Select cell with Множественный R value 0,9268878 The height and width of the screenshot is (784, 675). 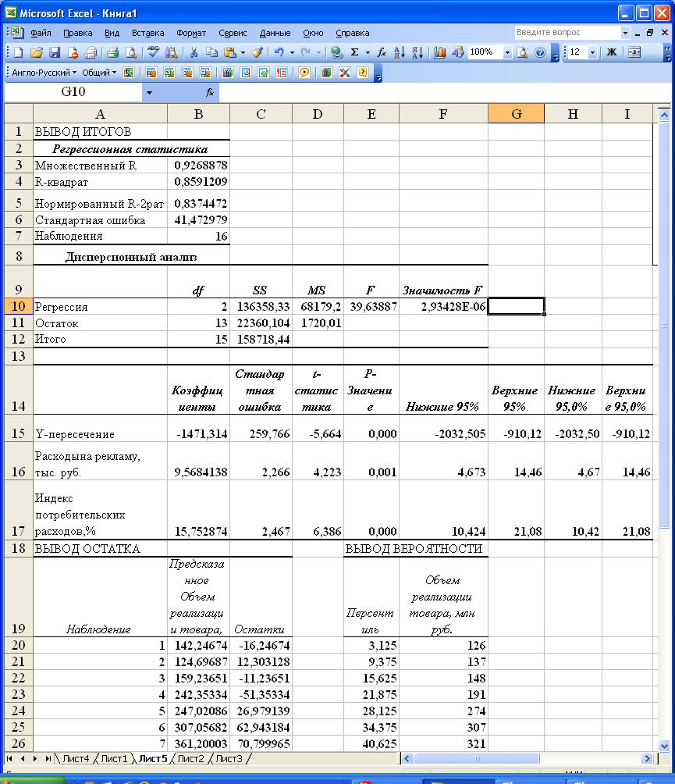tap(198, 165)
